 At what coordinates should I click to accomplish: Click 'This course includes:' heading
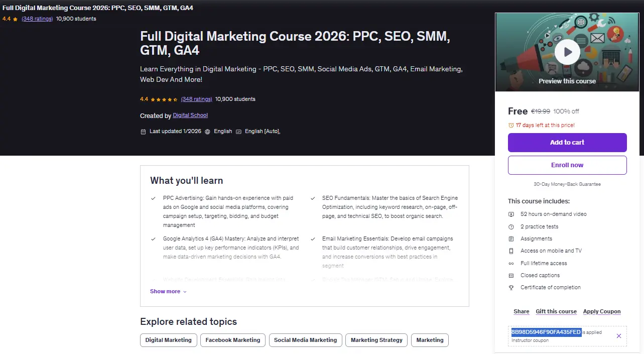click(539, 201)
